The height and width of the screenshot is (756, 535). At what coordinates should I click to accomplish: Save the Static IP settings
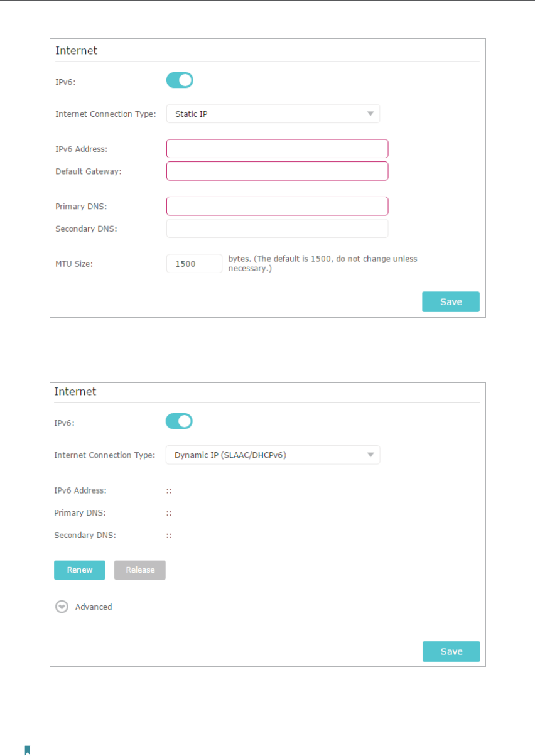pyautogui.click(x=451, y=302)
